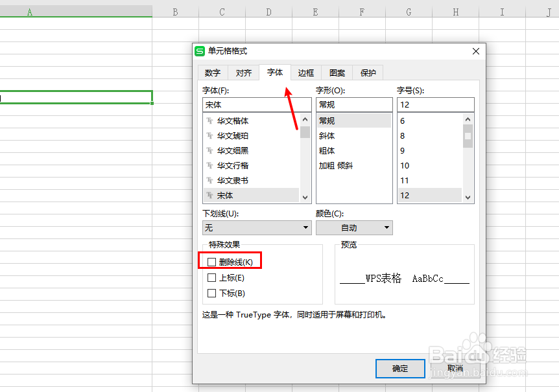Screen dimensions: 559x392
Task: Select 常规 in the font style list
Action: [x=354, y=121]
